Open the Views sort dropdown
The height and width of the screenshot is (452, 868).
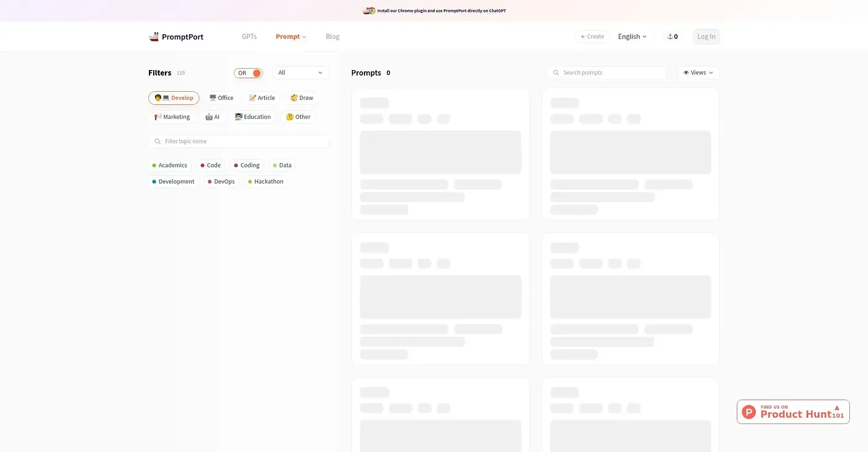698,73
